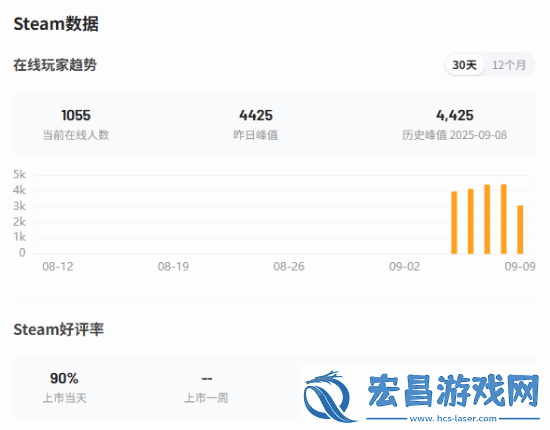Click the 当前在线人数 label
The height and width of the screenshot is (430, 550).
tap(76, 135)
